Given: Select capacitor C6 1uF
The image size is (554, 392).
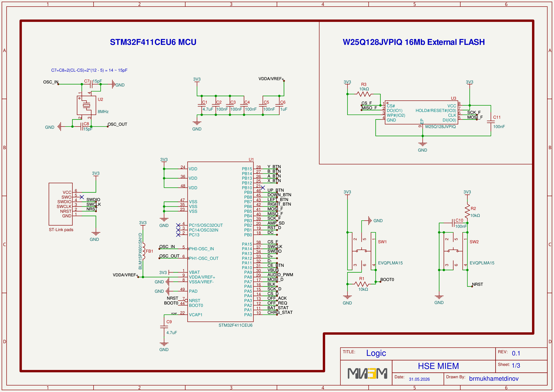Looking at the screenshot, I should point(279,105).
